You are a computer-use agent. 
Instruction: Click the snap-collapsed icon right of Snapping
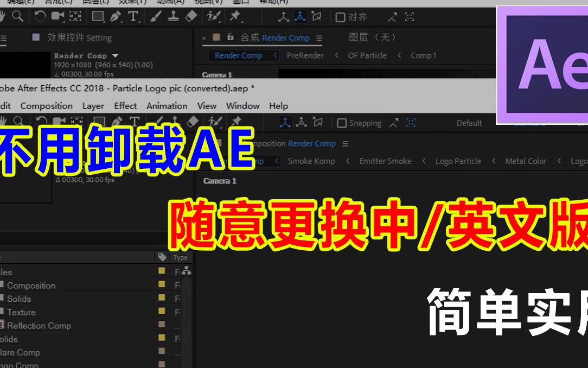(411, 123)
